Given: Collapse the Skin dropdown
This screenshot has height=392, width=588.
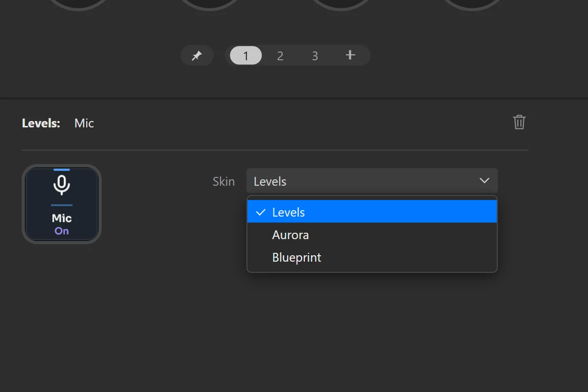Looking at the screenshot, I should (372, 181).
